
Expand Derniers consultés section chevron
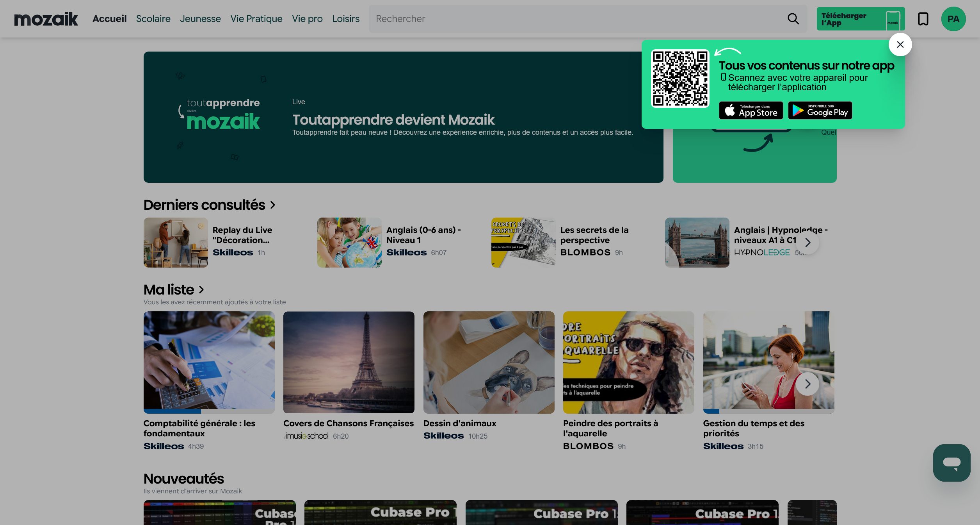coord(273,205)
